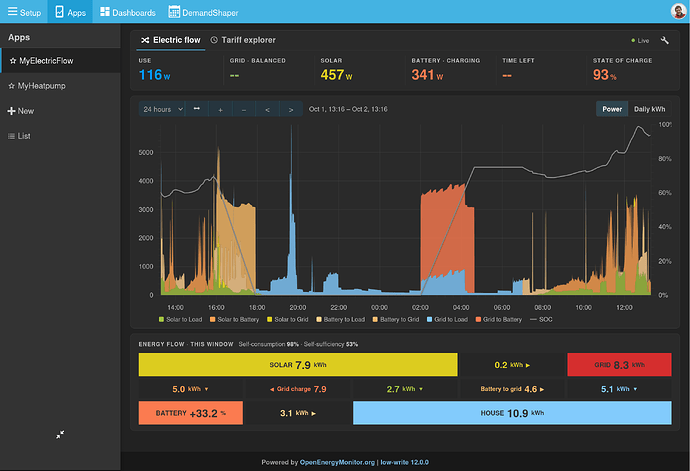Screen dimensions: 690x471
Task: Click the orange BATTERY +33.2% box
Action: tap(191, 413)
